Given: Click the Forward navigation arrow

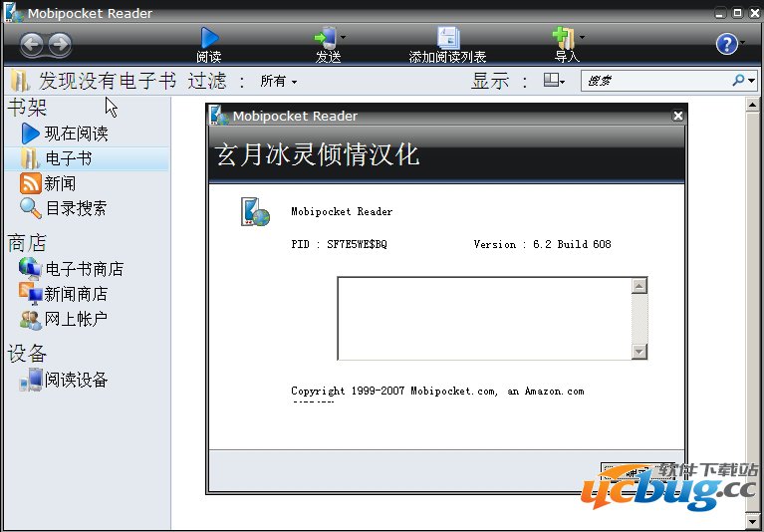Looking at the screenshot, I should coord(61,44).
